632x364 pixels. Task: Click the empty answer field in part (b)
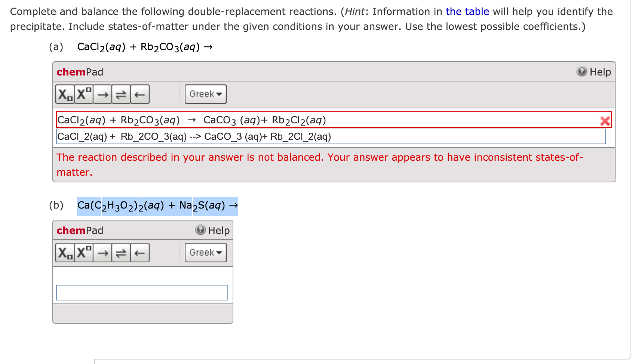(142, 293)
